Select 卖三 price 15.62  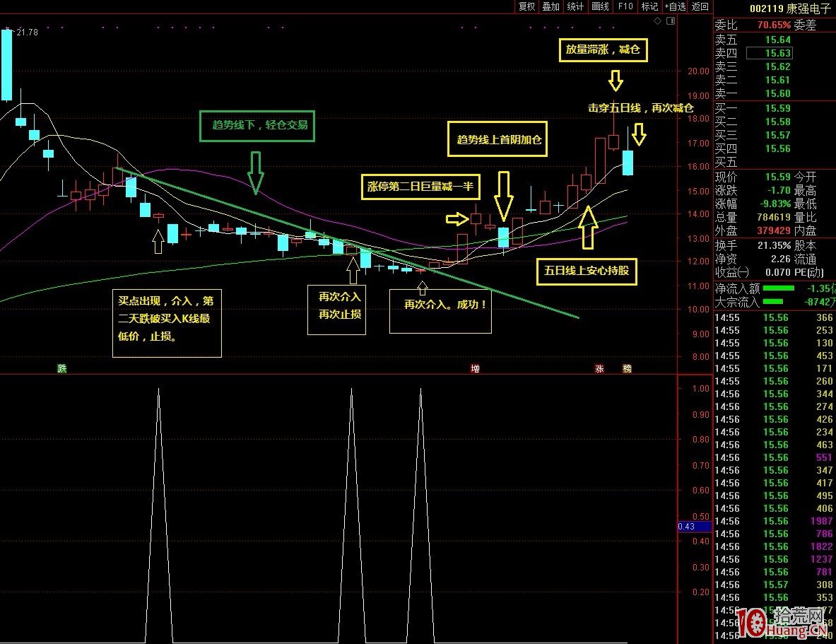(x=778, y=66)
